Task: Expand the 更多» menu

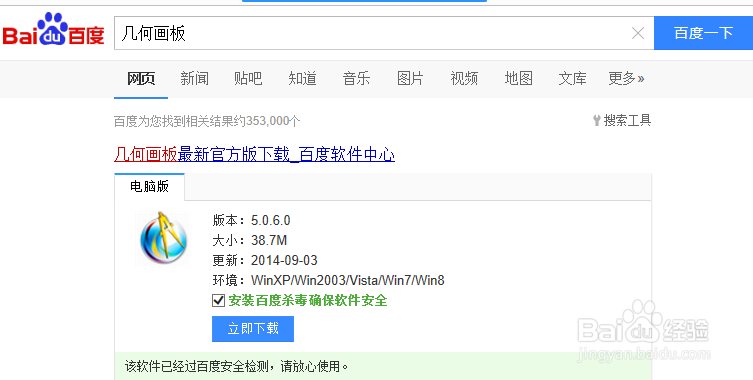Action: click(x=626, y=78)
